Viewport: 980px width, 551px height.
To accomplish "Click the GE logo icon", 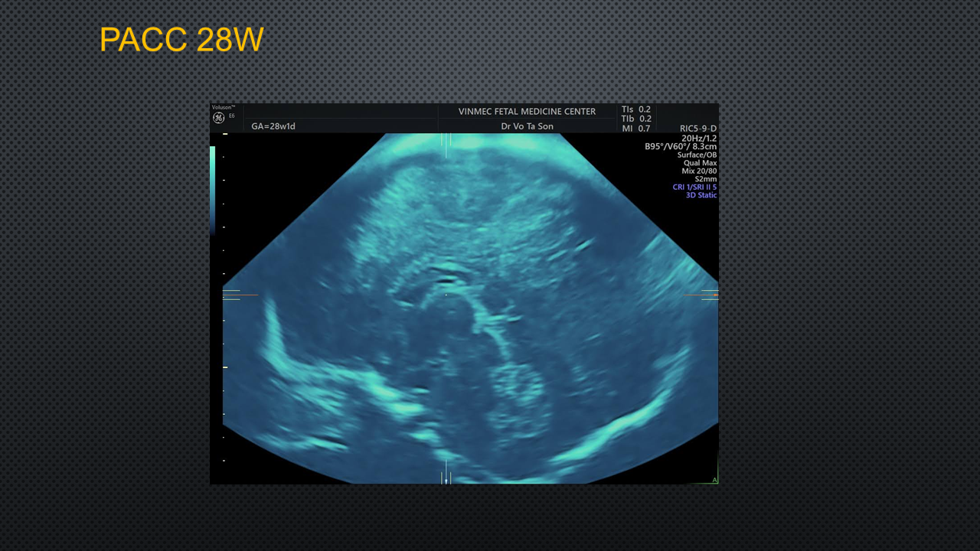I will point(218,118).
